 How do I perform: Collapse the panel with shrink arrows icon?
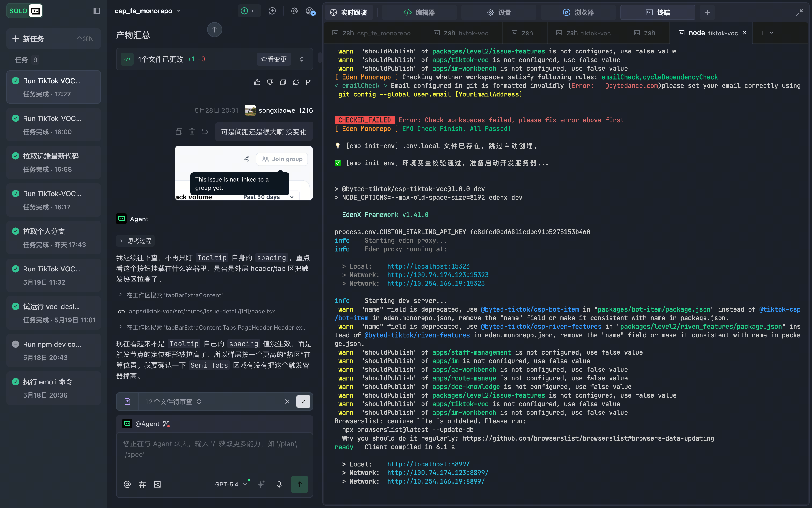pyautogui.click(x=800, y=12)
